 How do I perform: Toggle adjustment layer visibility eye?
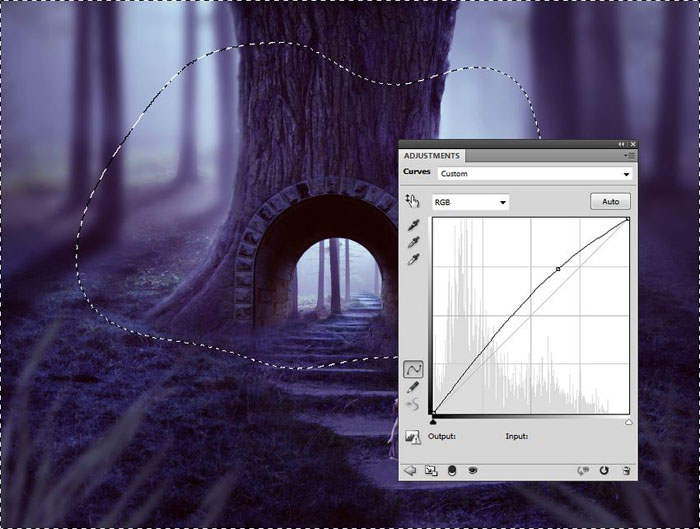[473, 471]
